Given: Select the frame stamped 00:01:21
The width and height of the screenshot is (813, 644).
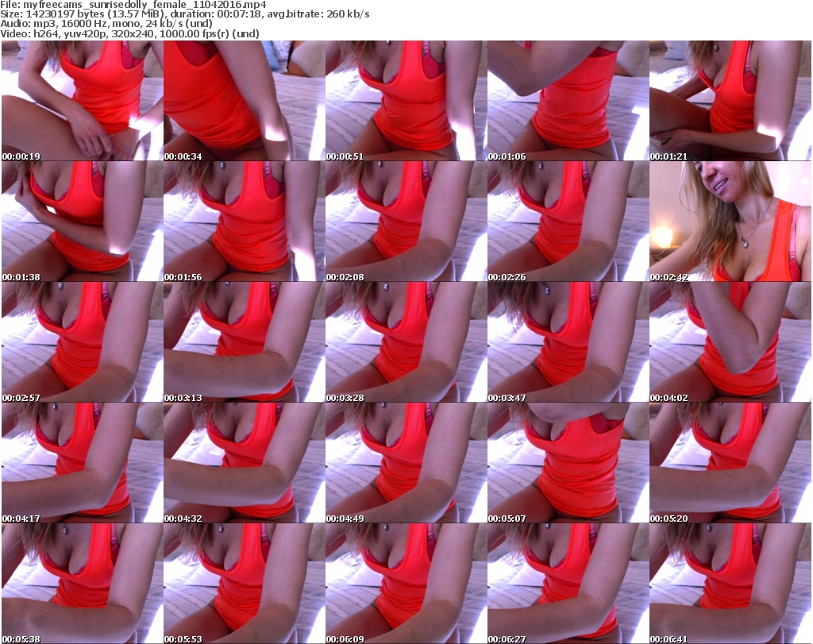Looking at the screenshot, I should coord(730,101).
